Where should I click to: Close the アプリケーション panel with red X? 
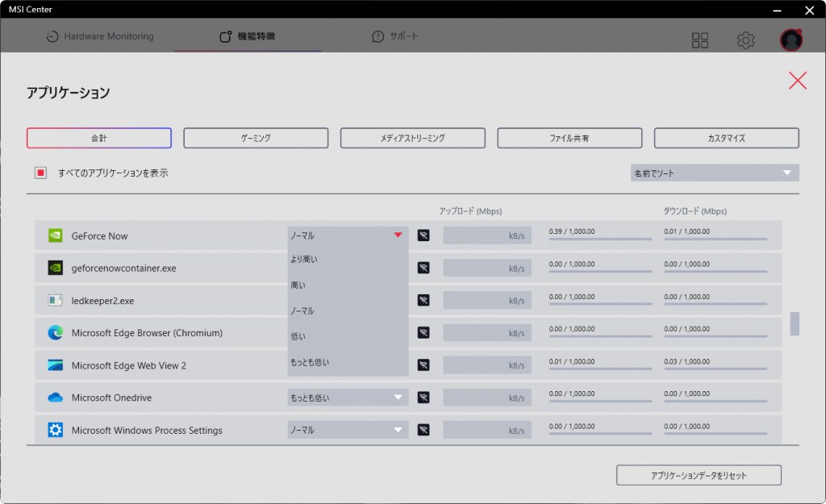click(797, 80)
